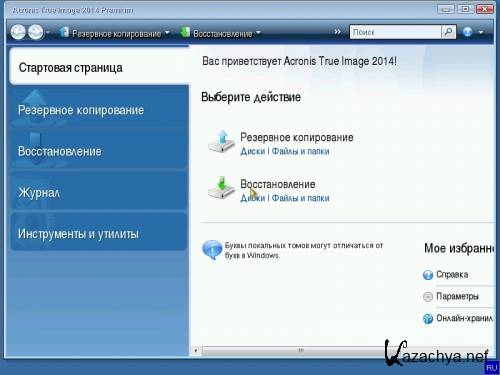Screen dimensions: 500x375
Task: Click Резервное копирование heading in main pane
Action: coord(297,137)
